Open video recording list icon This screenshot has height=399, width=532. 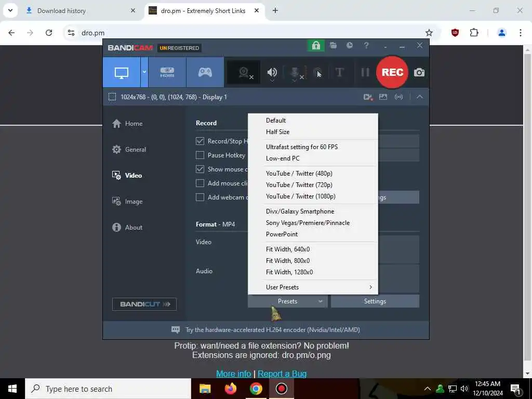(368, 97)
